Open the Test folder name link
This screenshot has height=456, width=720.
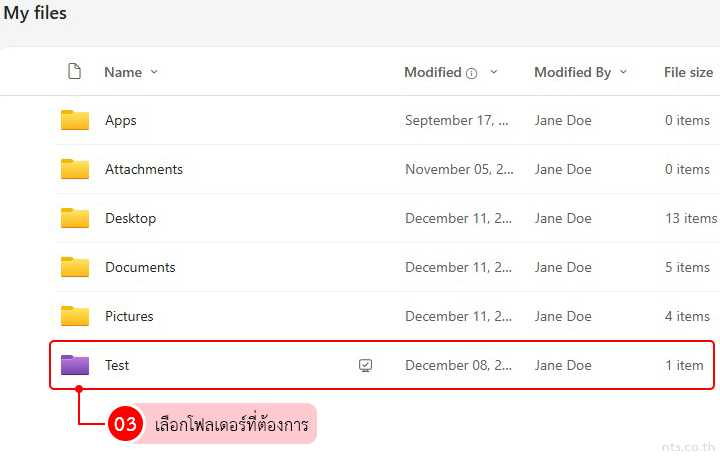click(x=117, y=365)
